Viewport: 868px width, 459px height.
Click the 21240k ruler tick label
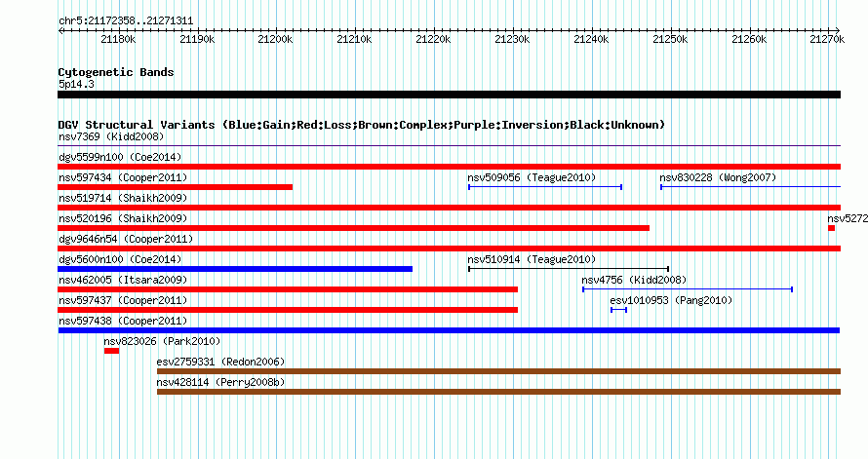pyautogui.click(x=591, y=39)
